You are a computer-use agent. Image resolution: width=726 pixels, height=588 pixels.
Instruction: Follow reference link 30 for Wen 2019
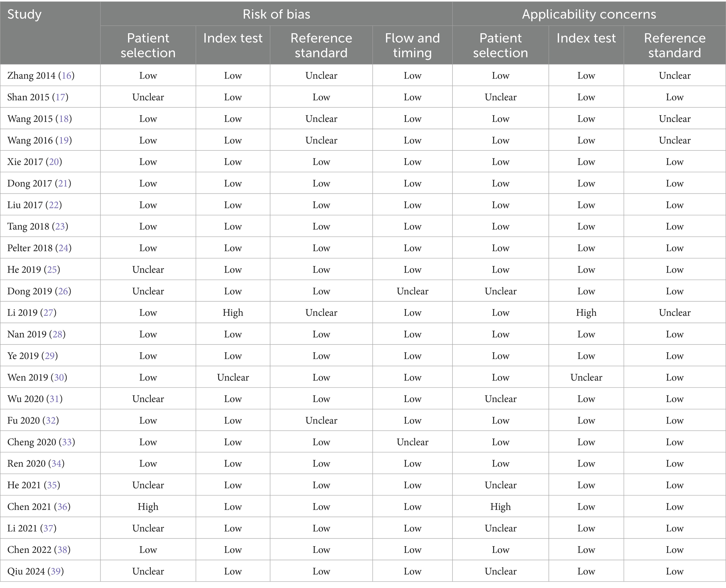[x=59, y=377]
